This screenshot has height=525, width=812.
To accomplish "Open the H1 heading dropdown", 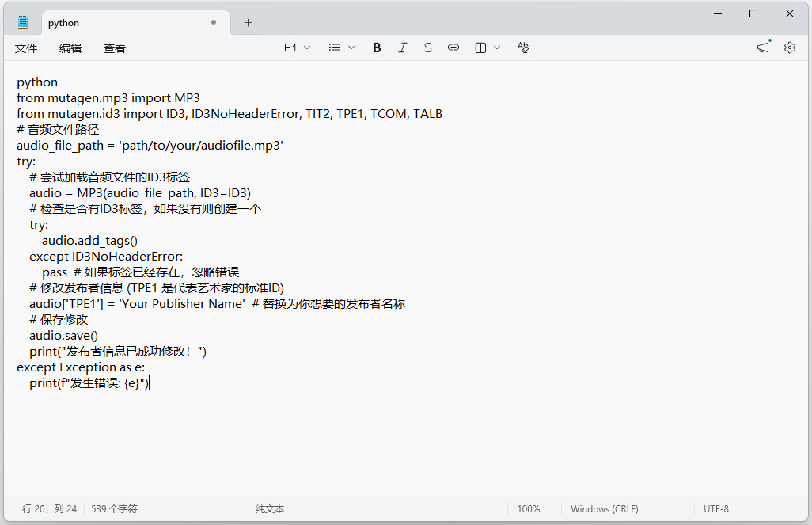I will point(298,48).
